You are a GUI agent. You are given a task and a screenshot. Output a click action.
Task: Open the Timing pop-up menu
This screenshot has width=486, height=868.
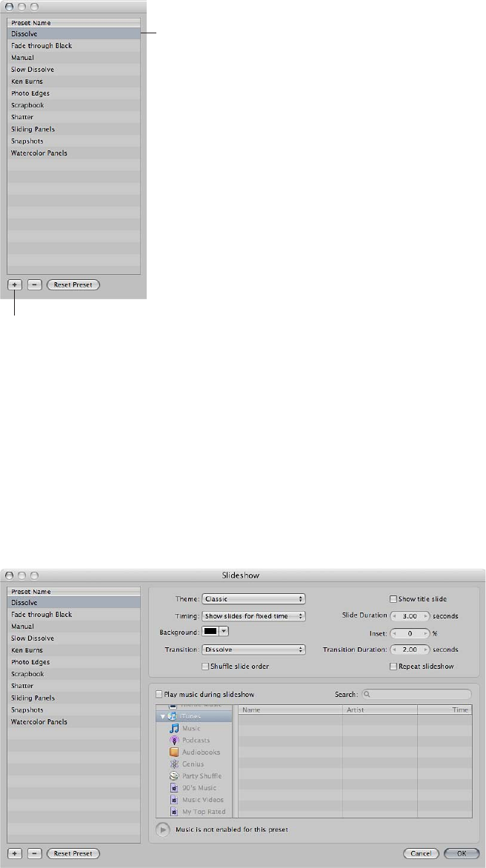[253, 615]
